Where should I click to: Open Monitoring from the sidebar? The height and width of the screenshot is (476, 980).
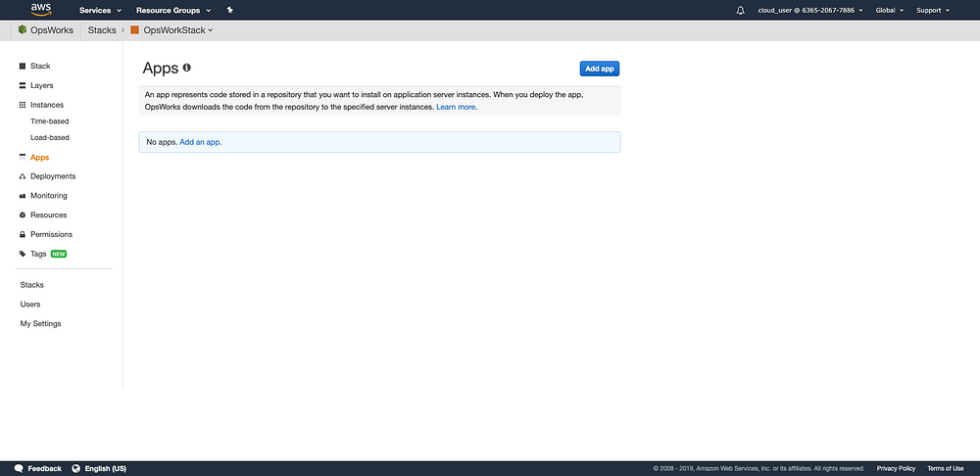49,196
